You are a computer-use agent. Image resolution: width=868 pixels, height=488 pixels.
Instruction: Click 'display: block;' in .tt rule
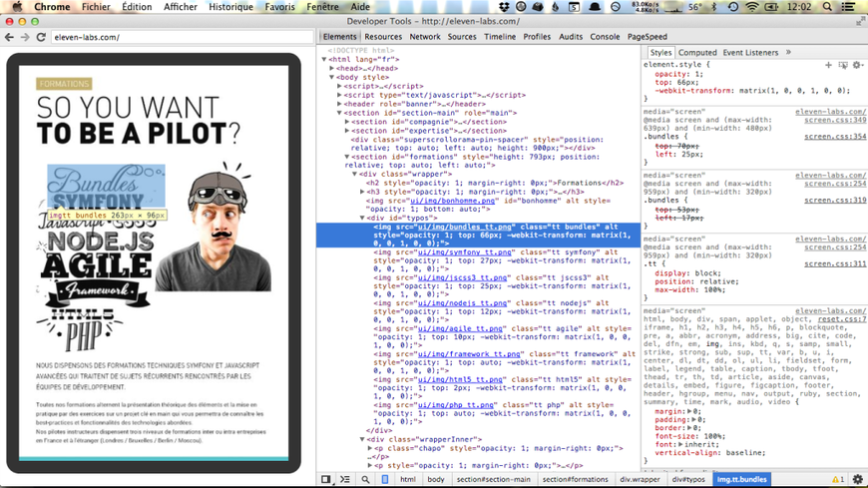687,273
